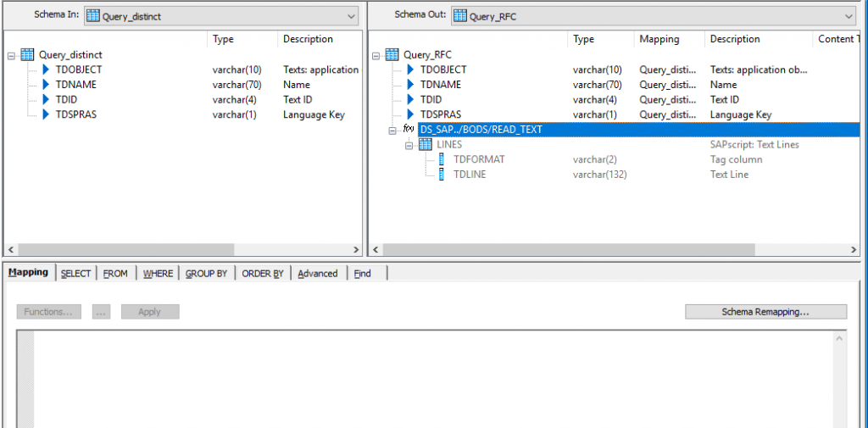Click the Schema Remapping button
The image size is (868, 428).
point(765,312)
